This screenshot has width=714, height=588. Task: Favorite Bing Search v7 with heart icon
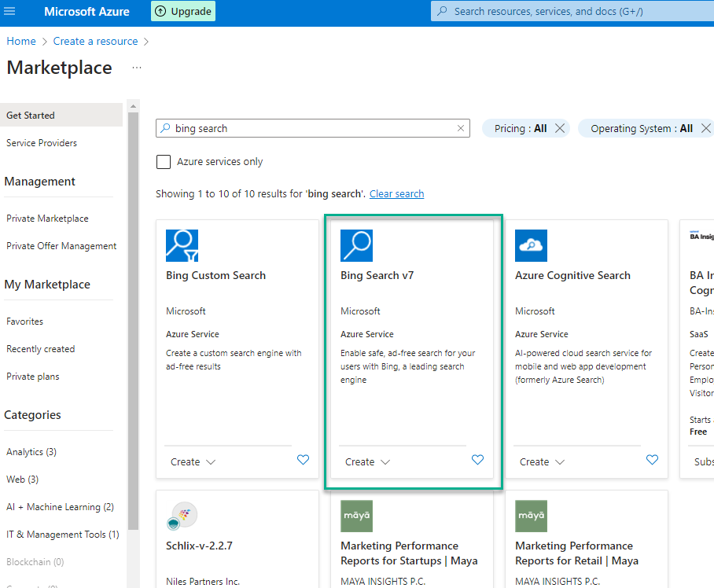(477, 460)
